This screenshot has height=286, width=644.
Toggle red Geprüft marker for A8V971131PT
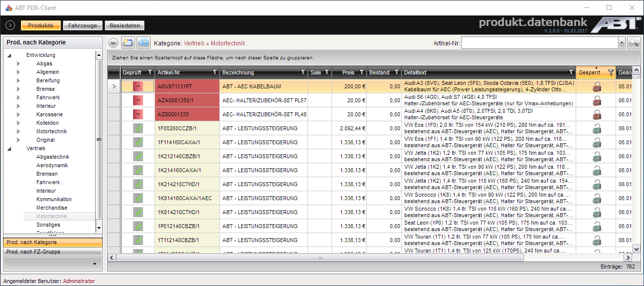click(x=138, y=86)
